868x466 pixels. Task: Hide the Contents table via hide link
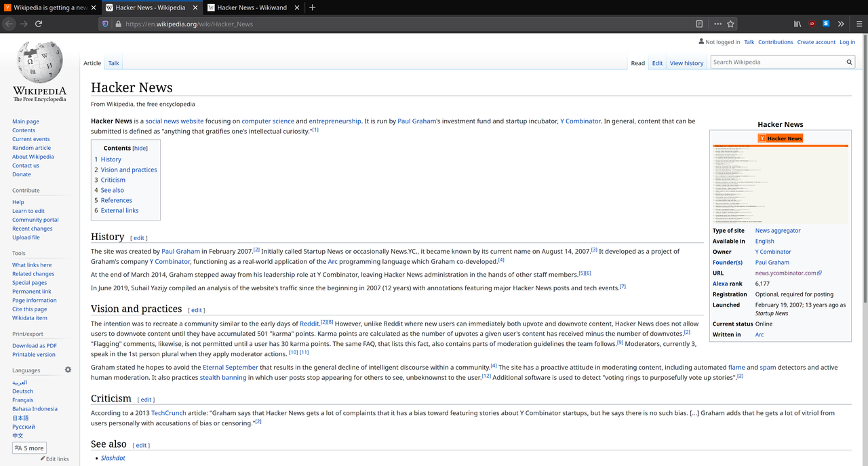point(140,148)
